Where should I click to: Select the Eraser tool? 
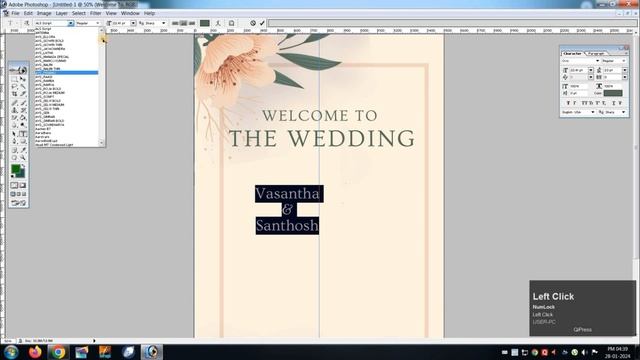click(x=14, y=118)
